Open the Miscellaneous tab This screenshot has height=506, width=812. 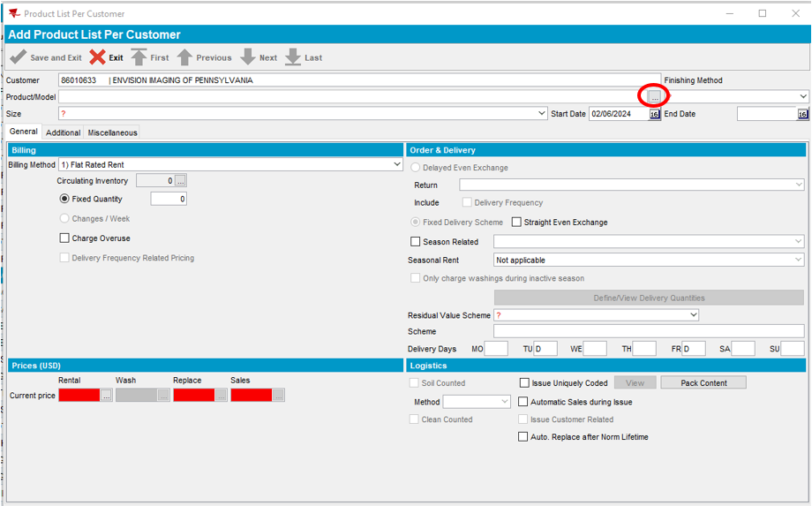[112, 132]
